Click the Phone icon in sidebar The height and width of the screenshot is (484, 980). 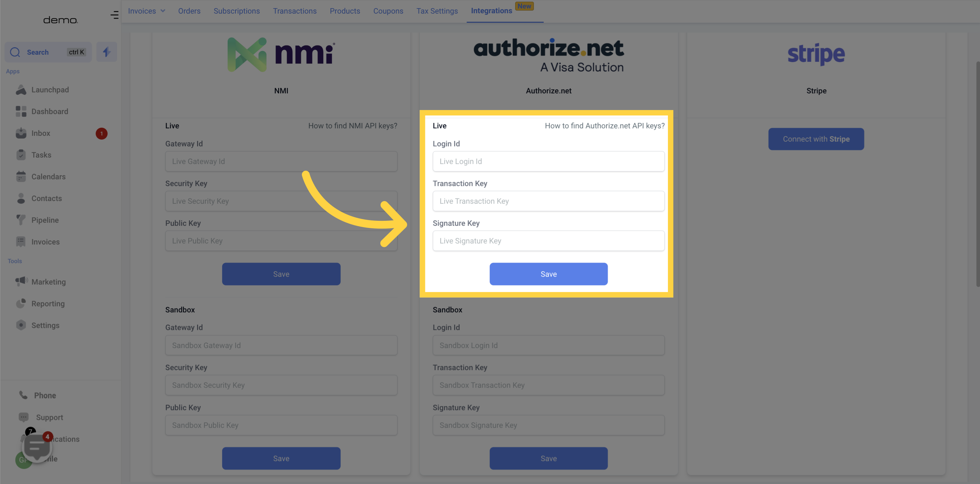point(22,396)
